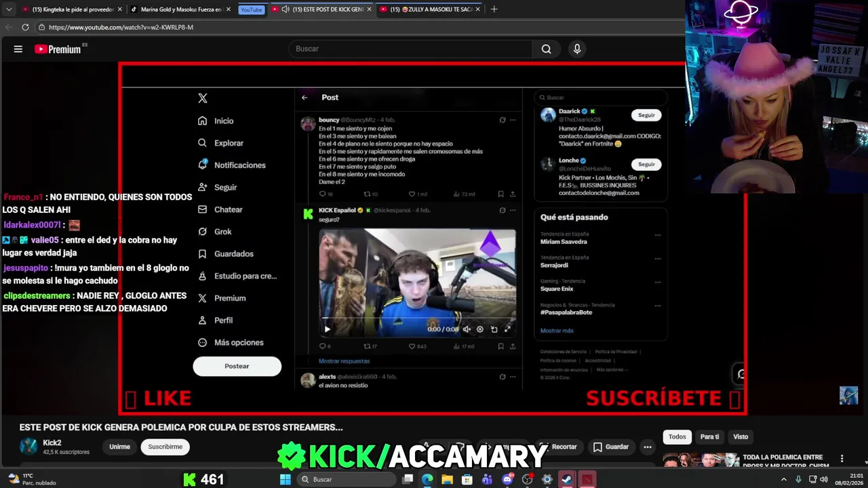Viewport: 868px width, 488px height.
Task: Click Grok icon on bouncy post
Action: coord(502,120)
